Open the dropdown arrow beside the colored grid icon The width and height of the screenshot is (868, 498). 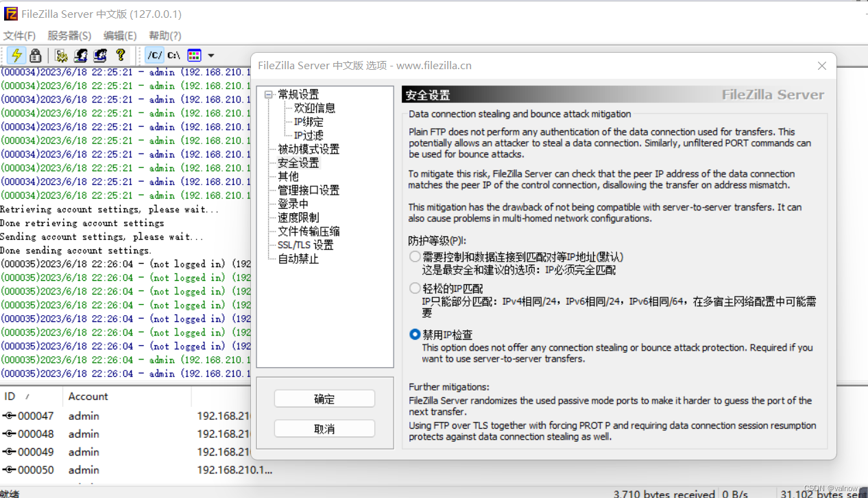211,55
